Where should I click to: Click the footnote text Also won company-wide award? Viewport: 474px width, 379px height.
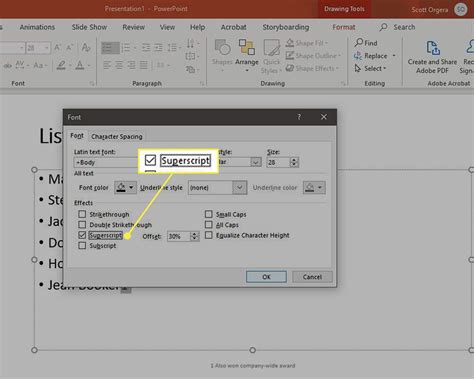pos(255,366)
